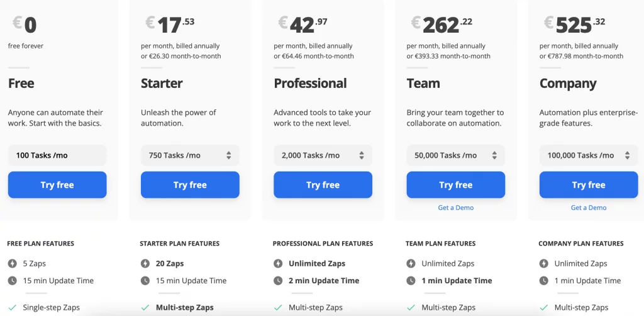Viewport: 644px width, 316px height.
Task: Start the Starter plan with Try free
Action: (x=190, y=185)
